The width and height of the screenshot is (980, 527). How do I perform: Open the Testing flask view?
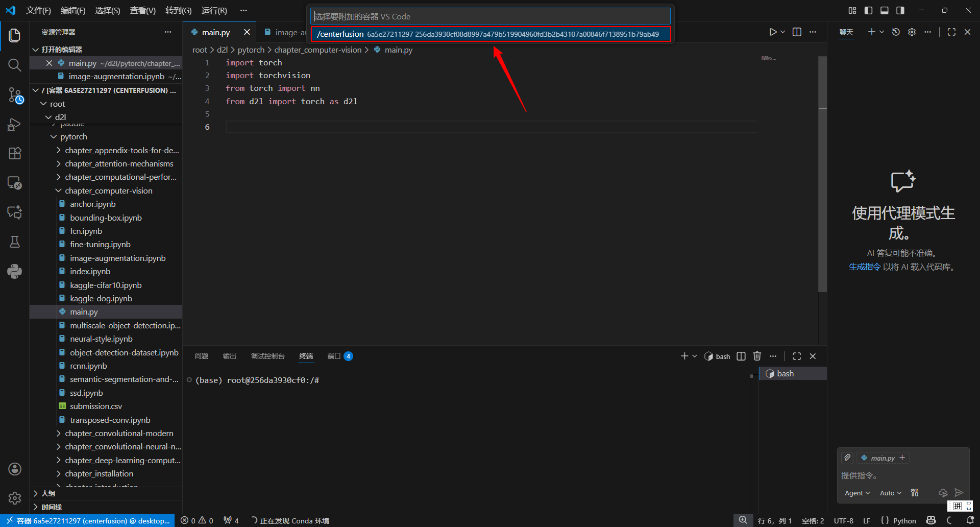[x=14, y=242]
